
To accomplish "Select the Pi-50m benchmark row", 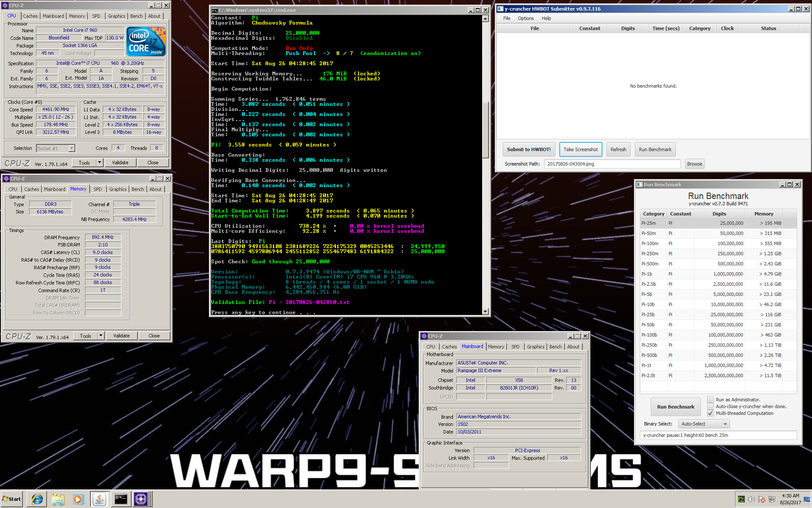I will (718, 233).
